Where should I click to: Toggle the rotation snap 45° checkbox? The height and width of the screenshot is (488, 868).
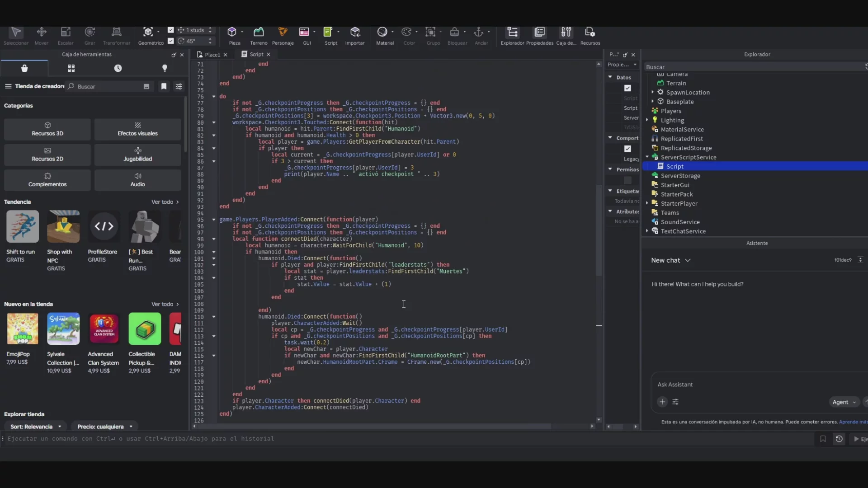coord(170,41)
